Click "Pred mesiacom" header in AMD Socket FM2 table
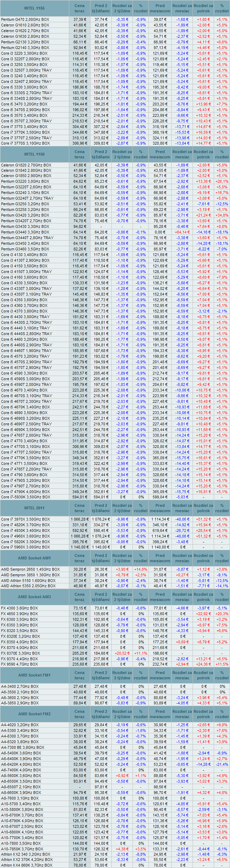The height and width of the screenshot is (868, 230). tap(160, 714)
